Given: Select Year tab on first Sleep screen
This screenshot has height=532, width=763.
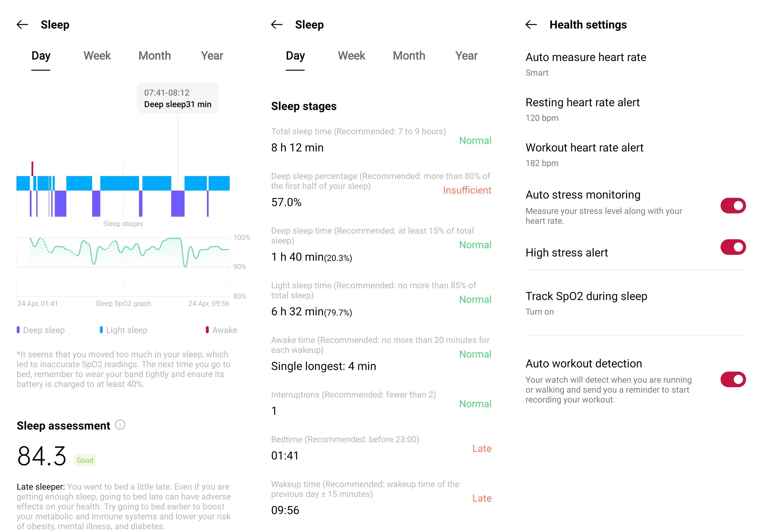Looking at the screenshot, I should 212,56.
